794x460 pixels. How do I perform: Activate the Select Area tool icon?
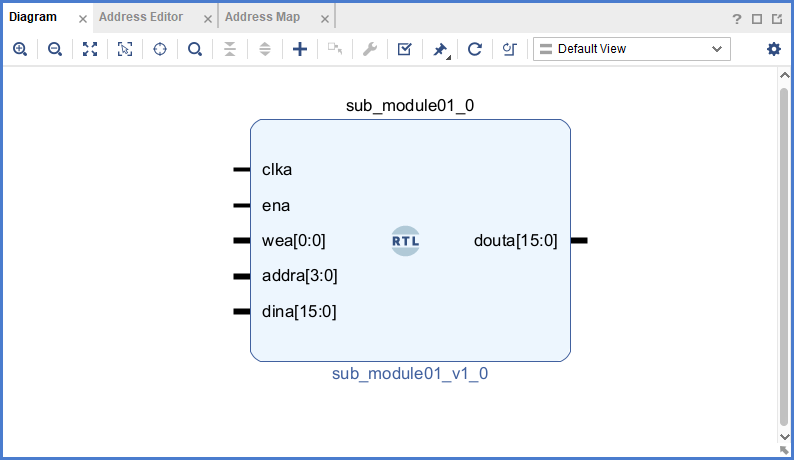point(125,49)
